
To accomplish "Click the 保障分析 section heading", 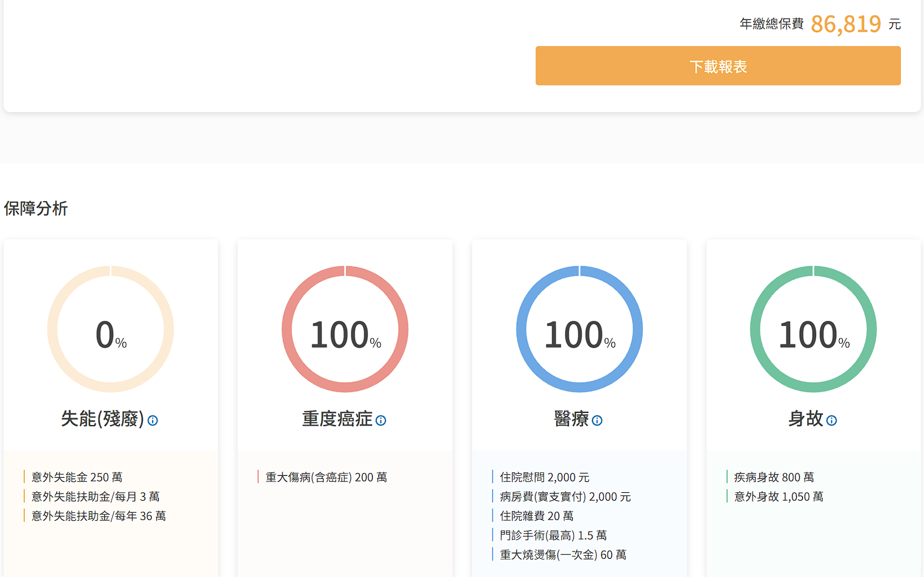I will coord(36,208).
